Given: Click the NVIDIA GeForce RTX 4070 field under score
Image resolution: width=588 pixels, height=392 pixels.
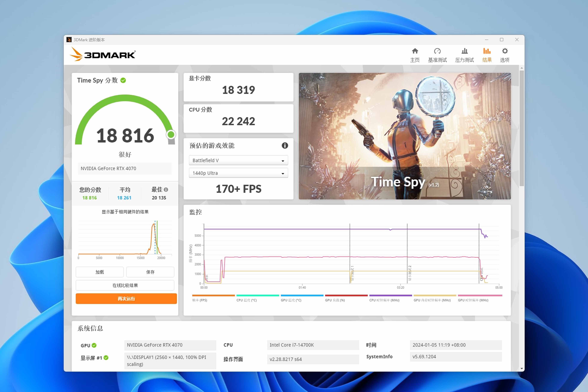Looking at the screenshot, I should 125,169.
